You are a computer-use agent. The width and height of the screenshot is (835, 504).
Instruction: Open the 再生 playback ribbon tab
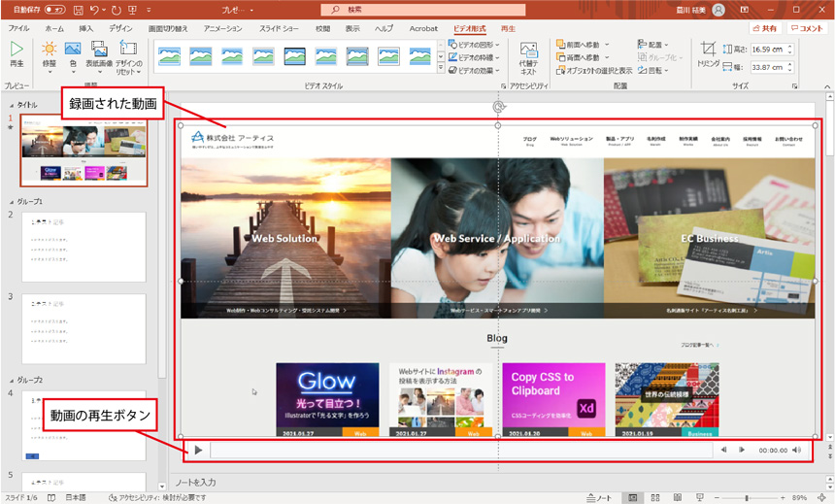(x=508, y=28)
